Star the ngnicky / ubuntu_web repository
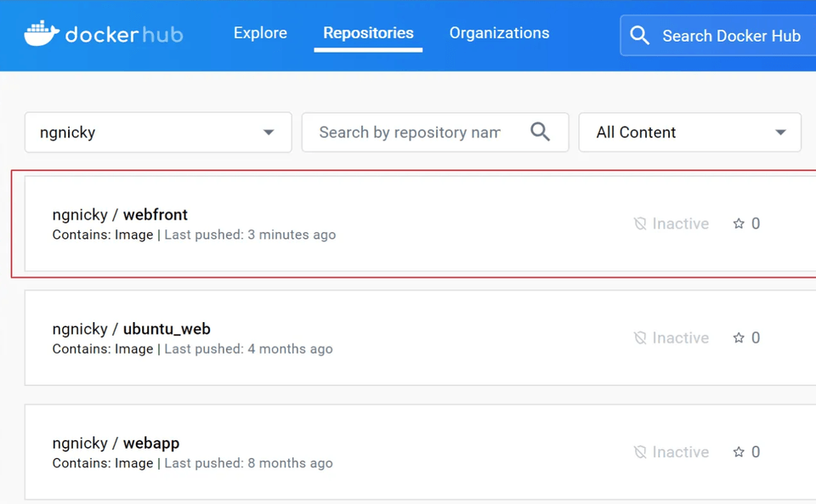 coord(739,338)
